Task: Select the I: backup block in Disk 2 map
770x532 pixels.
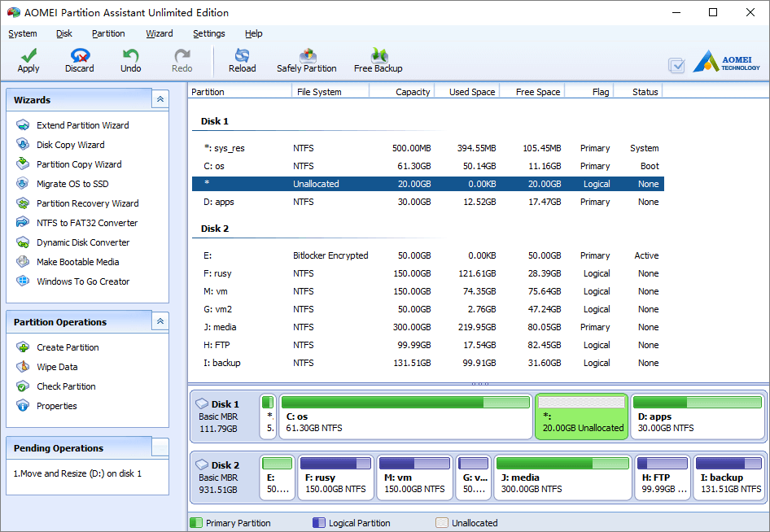Action: pos(728,477)
